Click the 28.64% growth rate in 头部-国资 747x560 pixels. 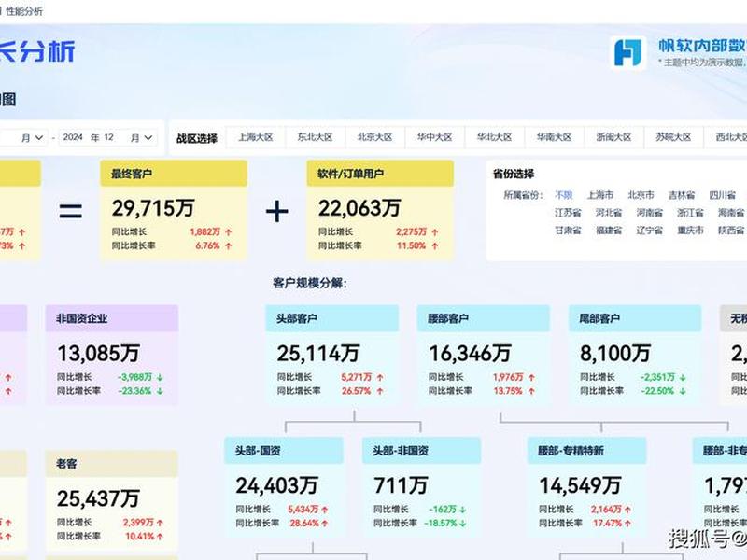(304, 523)
